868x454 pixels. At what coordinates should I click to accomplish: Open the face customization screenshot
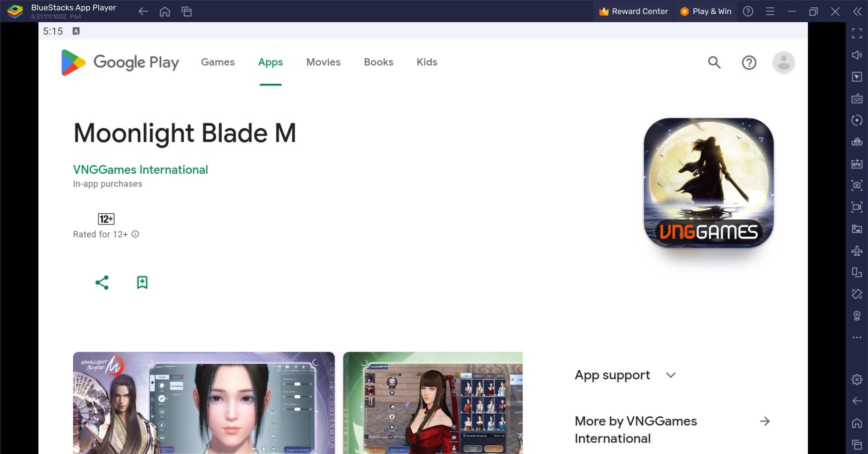(204, 403)
